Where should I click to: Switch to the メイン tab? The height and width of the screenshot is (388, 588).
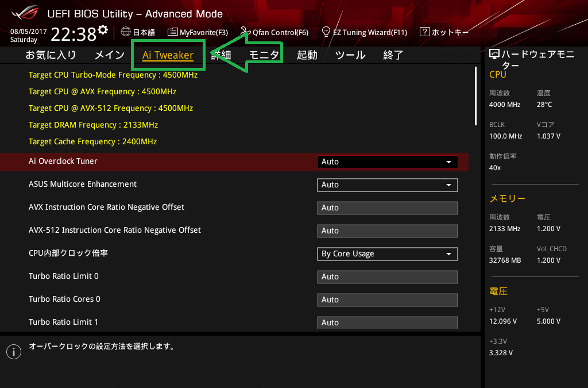(110, 55)
